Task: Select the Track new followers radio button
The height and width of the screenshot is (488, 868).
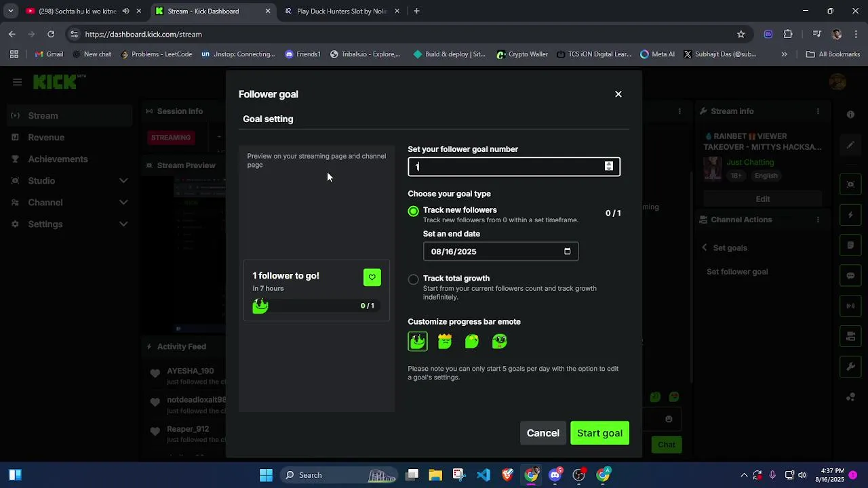Action: click(414, 211)
